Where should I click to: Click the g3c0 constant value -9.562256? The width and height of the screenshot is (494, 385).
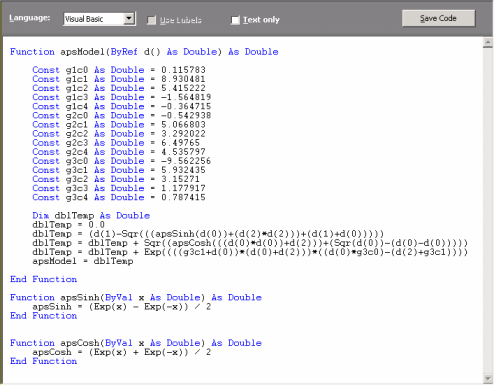point(186,161)
